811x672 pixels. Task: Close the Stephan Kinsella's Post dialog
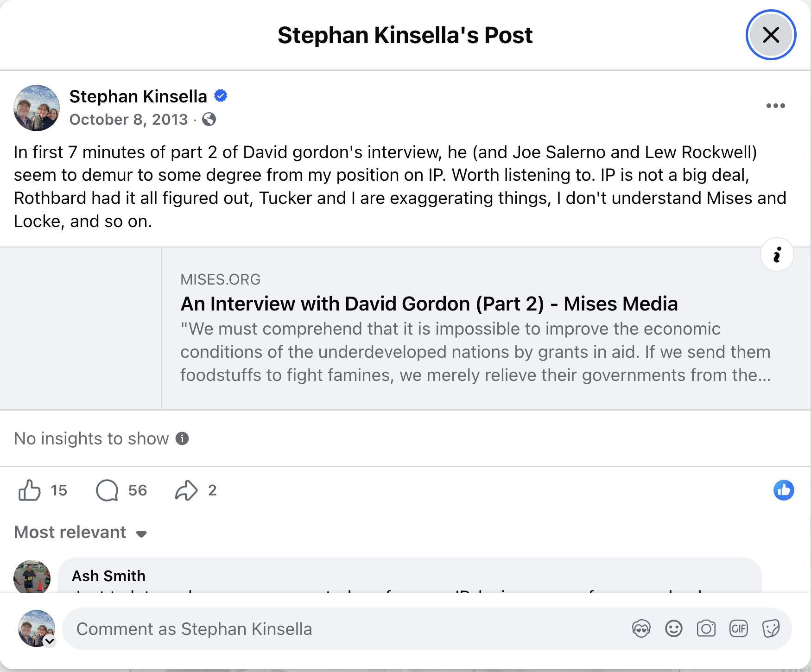coord(771,35)
